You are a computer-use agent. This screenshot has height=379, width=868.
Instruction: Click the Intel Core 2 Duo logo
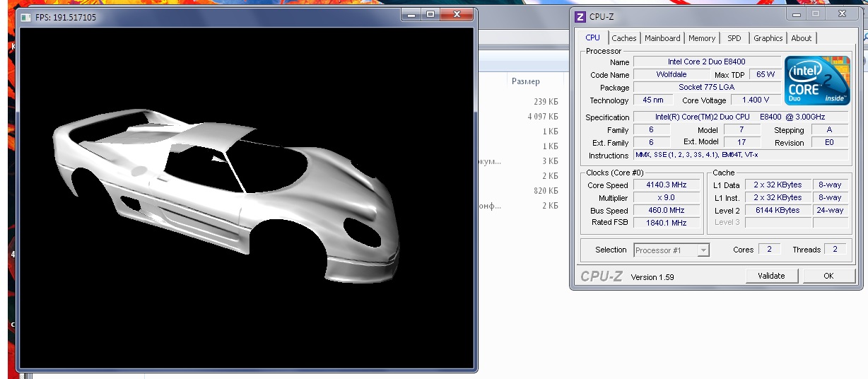(817, 81)
